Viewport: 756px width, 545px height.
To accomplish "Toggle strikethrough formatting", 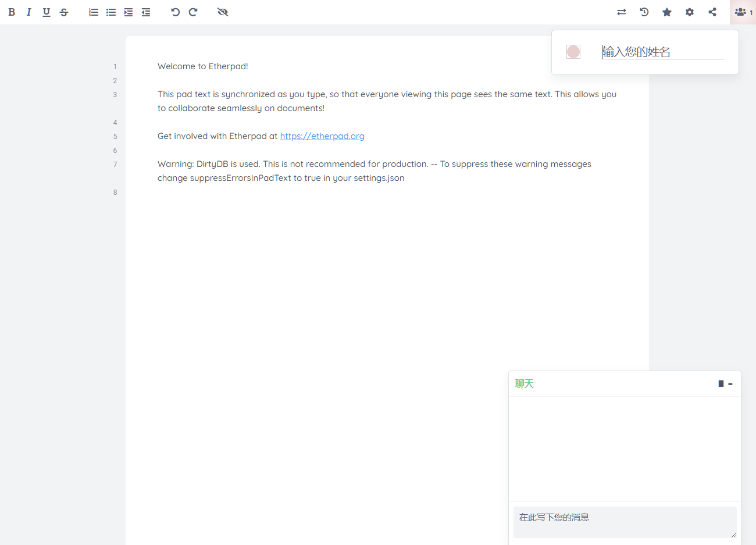I will [64, 12].
